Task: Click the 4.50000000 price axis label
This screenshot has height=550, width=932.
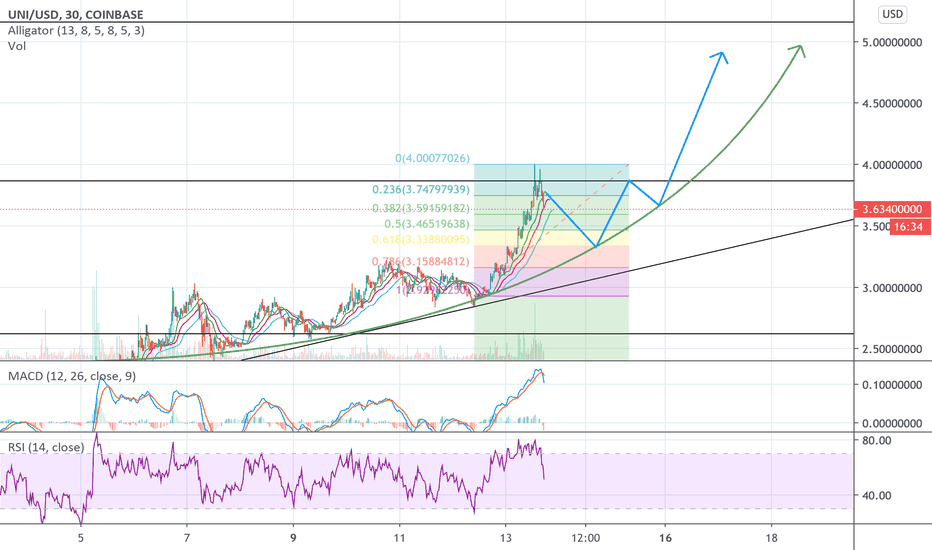Action: 892,103
